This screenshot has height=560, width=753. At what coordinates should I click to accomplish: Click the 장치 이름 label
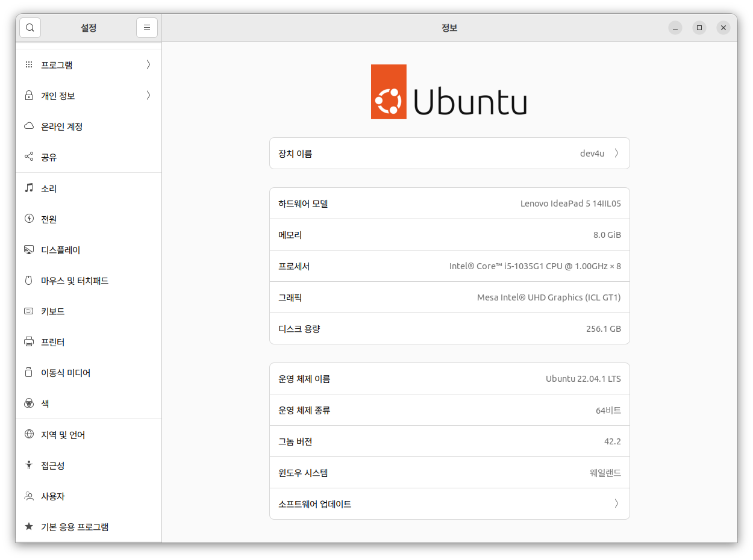click(x=295, y=154)
